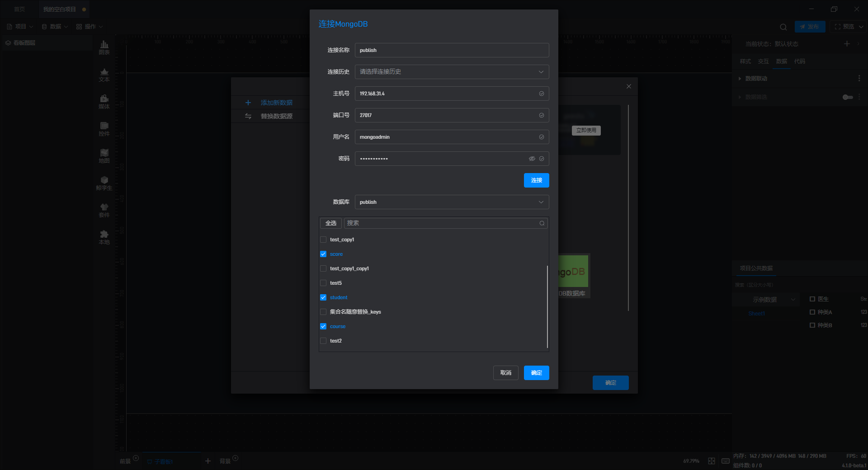The width and height of the screenshot is (868, 470).
Task: Click the keyboard icon in the status bar
Action: (726, 461)
